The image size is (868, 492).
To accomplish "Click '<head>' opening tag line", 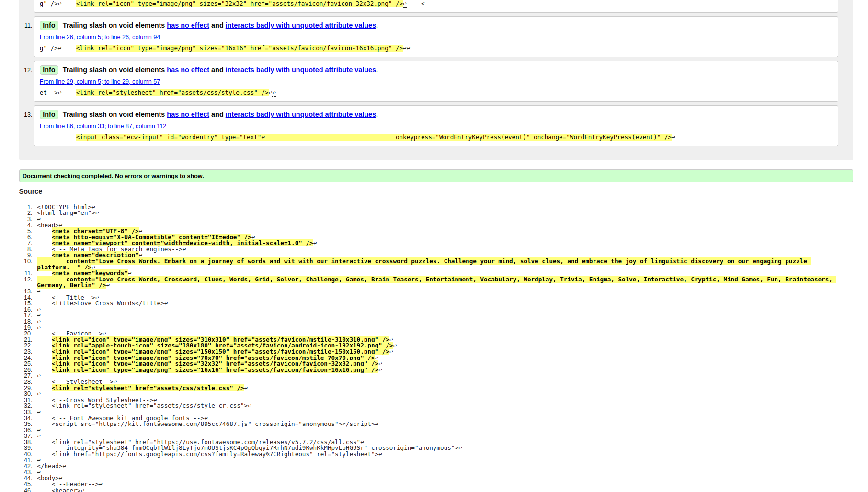I will 49,225.
